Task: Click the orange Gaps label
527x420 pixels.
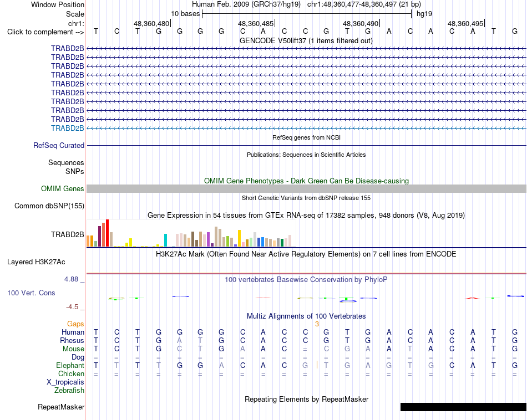Action: (x=75, y=324)
